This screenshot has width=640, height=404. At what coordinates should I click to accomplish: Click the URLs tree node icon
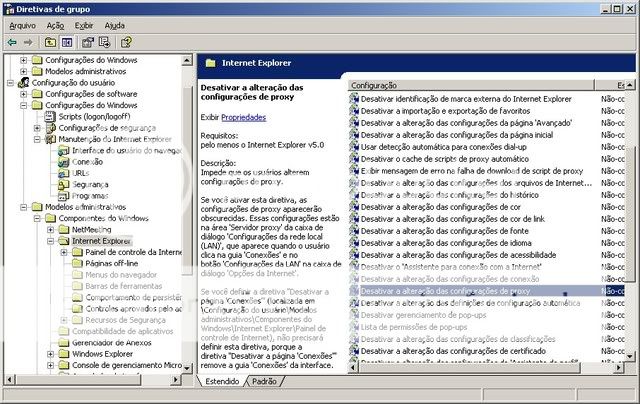[63, 173]
